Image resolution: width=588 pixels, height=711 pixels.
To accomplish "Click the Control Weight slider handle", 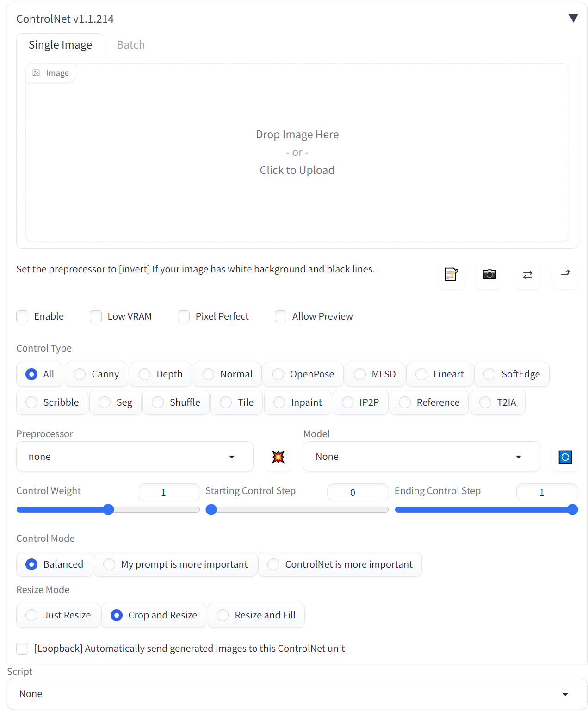I will coord(108,510).
